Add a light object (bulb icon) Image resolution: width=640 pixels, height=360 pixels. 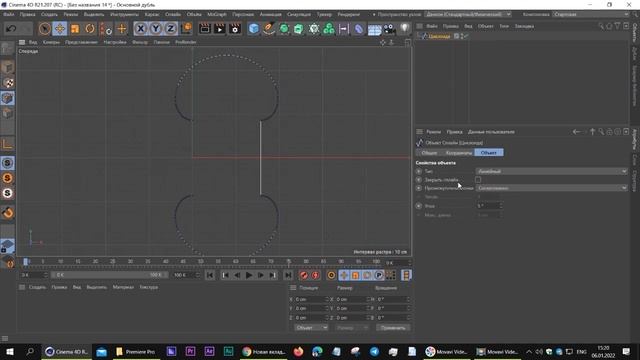(x=404, y=29)
